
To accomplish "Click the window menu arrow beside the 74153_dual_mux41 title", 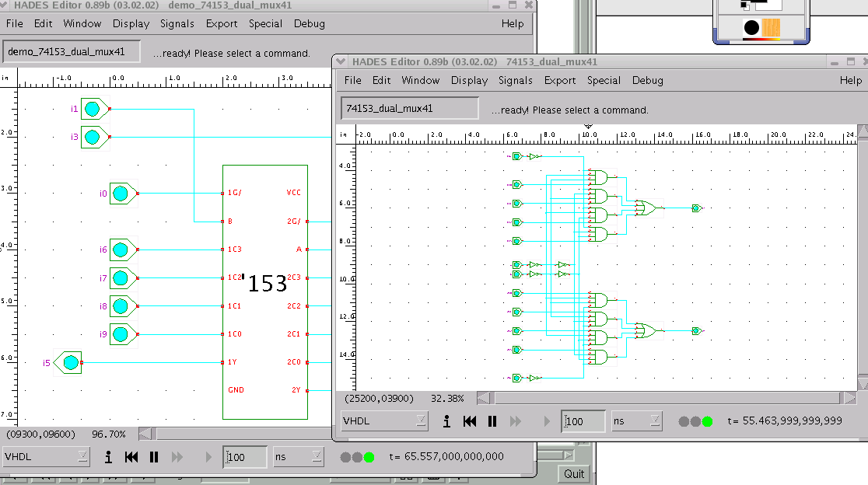I will coord(341,61).
